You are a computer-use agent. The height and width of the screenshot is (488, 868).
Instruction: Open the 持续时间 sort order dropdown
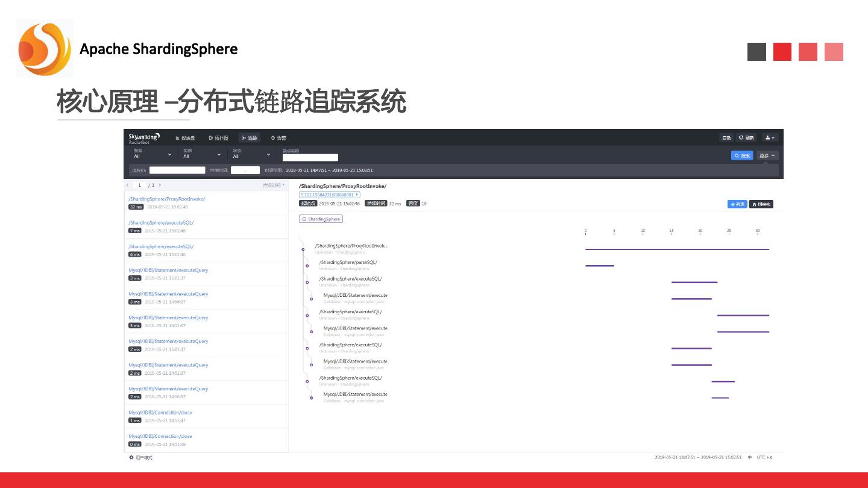274,185
